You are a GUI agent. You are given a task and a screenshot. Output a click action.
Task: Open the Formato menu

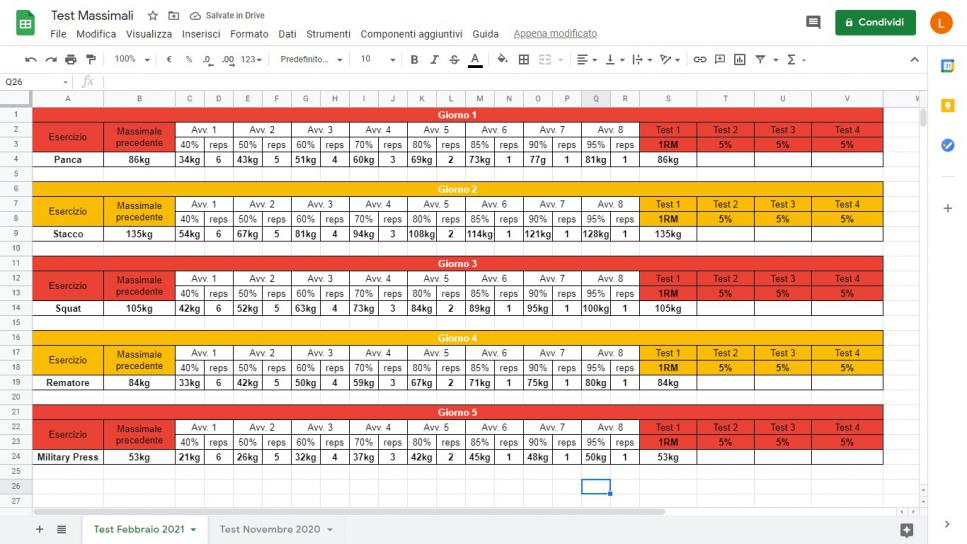[x=249, y=34]
